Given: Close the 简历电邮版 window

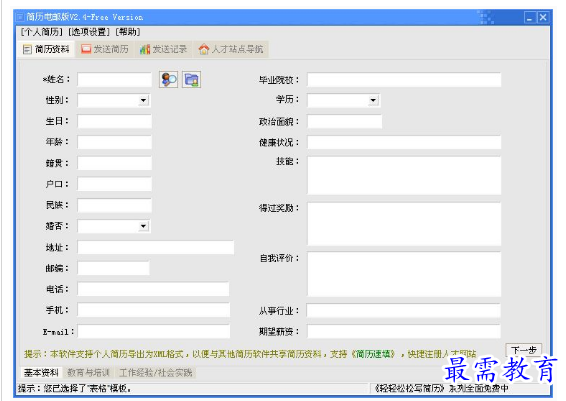Looking at the screenshot, I should click(x=543, y=17).
